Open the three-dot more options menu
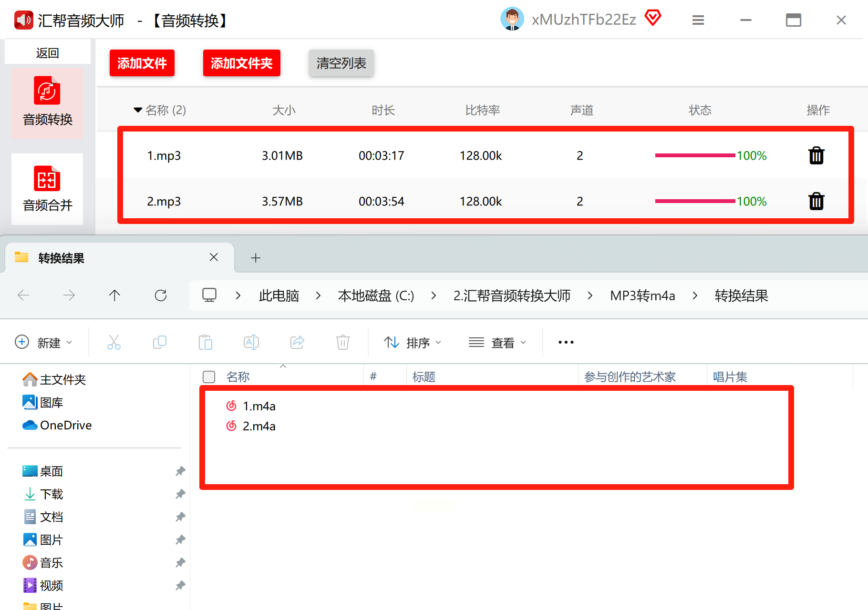 tap(566, 342)
